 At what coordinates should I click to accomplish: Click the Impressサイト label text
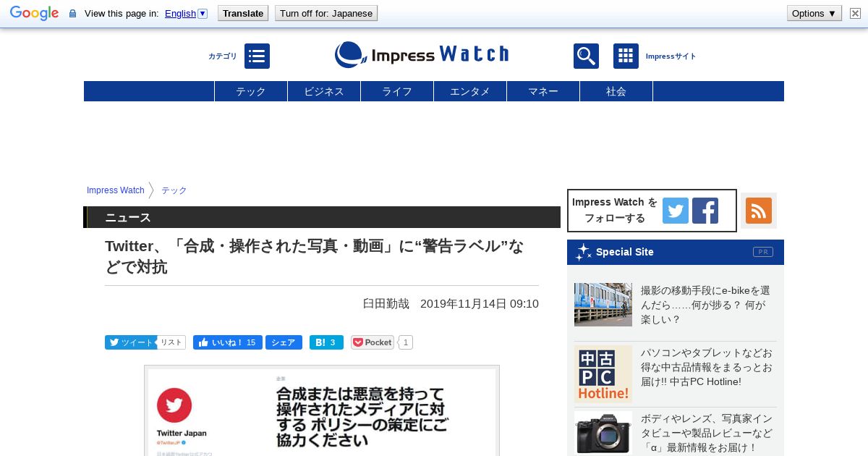671,56
